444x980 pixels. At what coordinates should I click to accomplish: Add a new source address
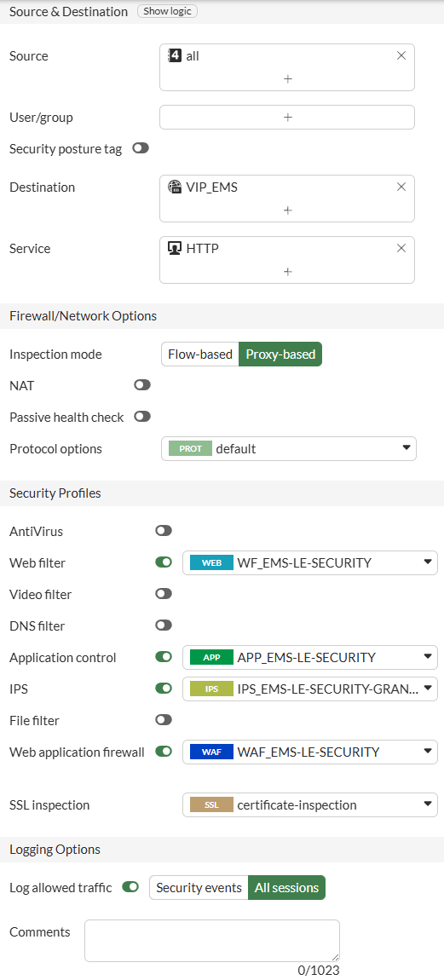[288, 78]
